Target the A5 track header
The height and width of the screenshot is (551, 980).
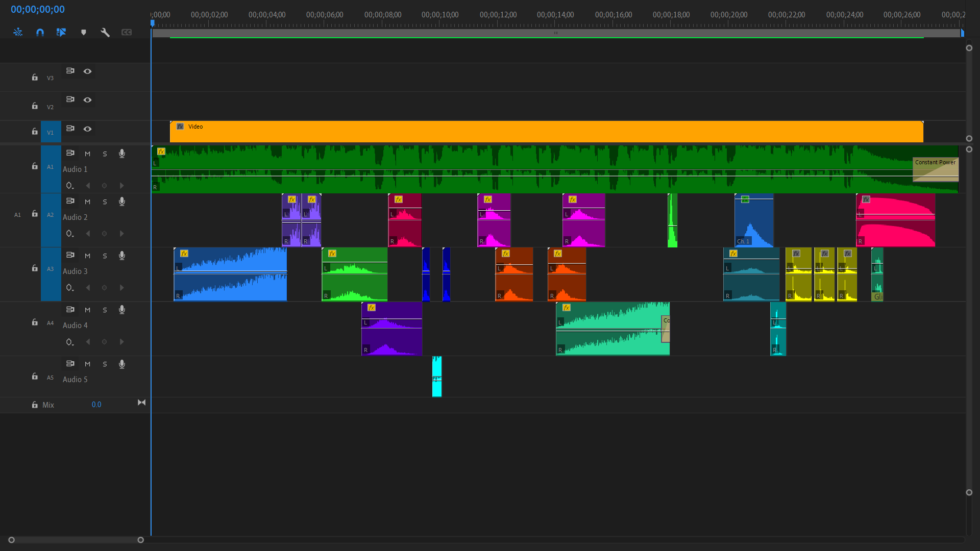click(x=50, y=378)
